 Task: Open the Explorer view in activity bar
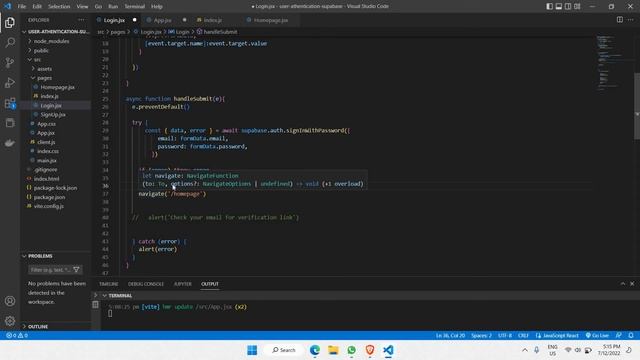coord(10,22)
